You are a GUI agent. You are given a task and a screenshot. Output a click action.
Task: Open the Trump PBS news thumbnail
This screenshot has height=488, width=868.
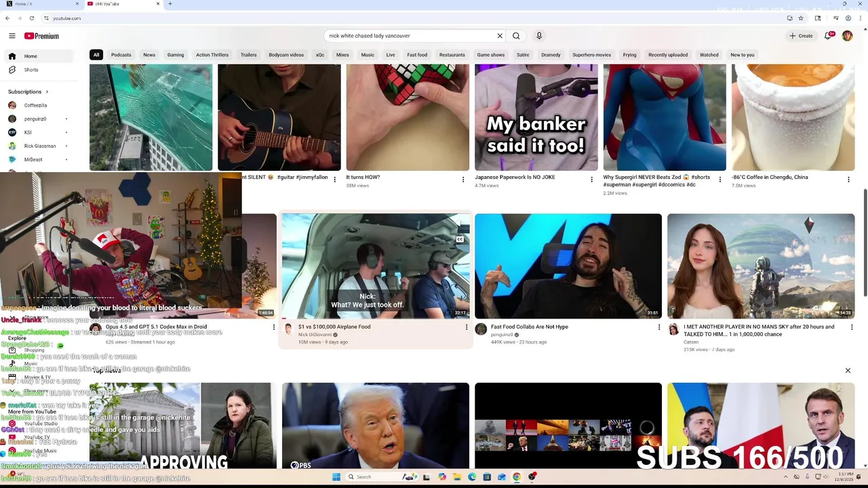point(376,426)
